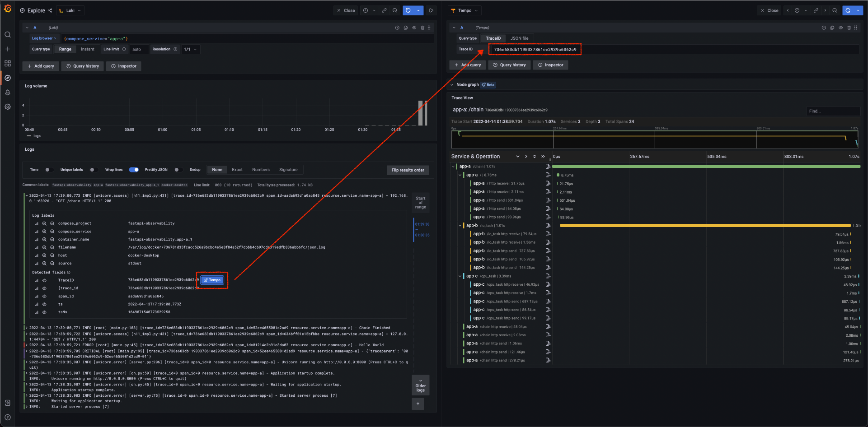Click the Create plus icon in the sidebar
This screenshot has height=427, width=868.
coord(8,49)
